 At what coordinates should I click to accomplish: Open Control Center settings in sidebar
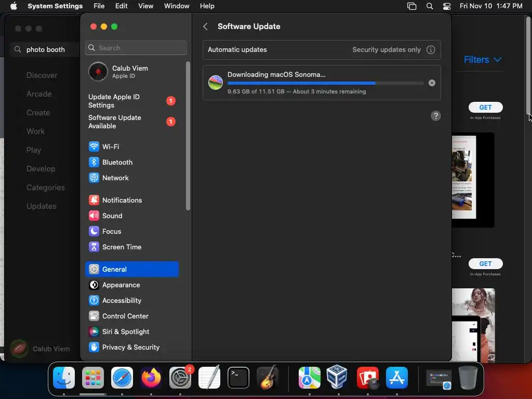tap(131, 316)
